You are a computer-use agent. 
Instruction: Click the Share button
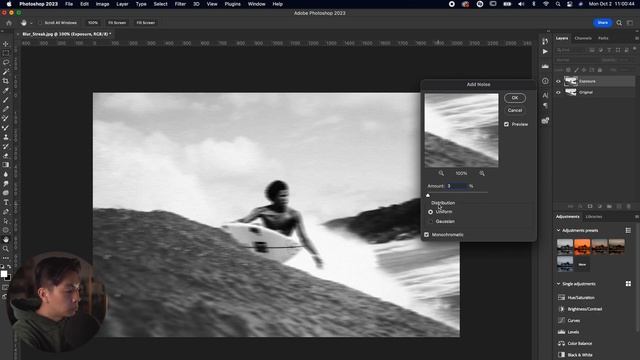[602, 23]
